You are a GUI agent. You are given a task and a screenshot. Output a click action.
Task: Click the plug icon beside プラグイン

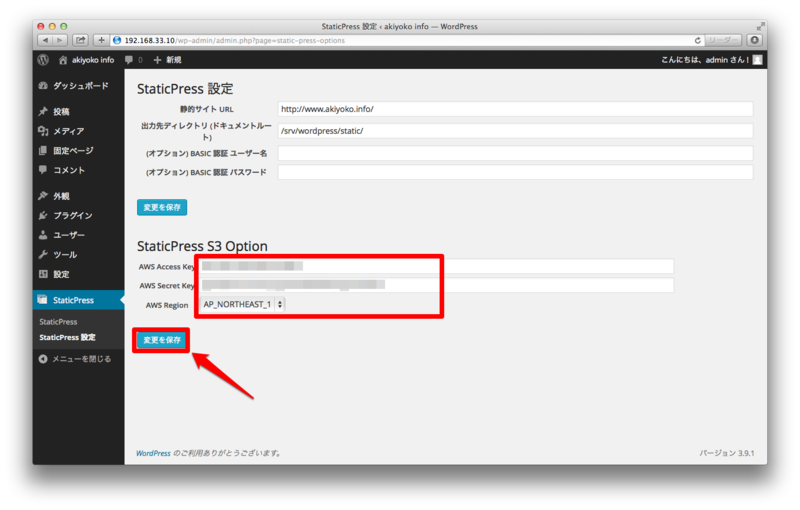43,215
